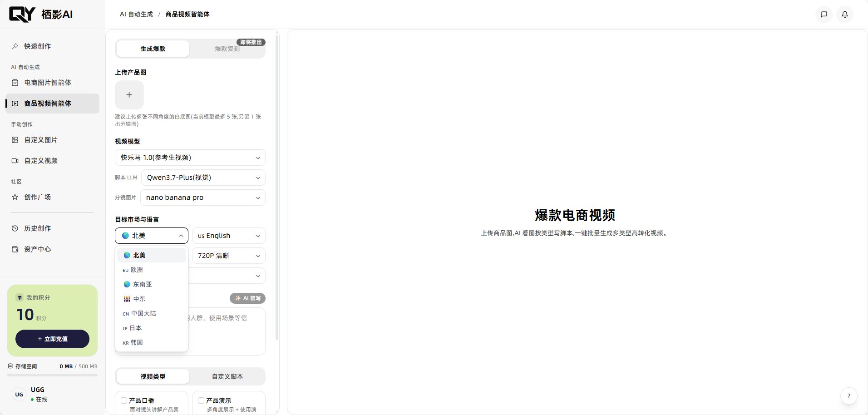Click the 存储空间 storage icon
The image size is (868, 415).
(x=10, y=366)
